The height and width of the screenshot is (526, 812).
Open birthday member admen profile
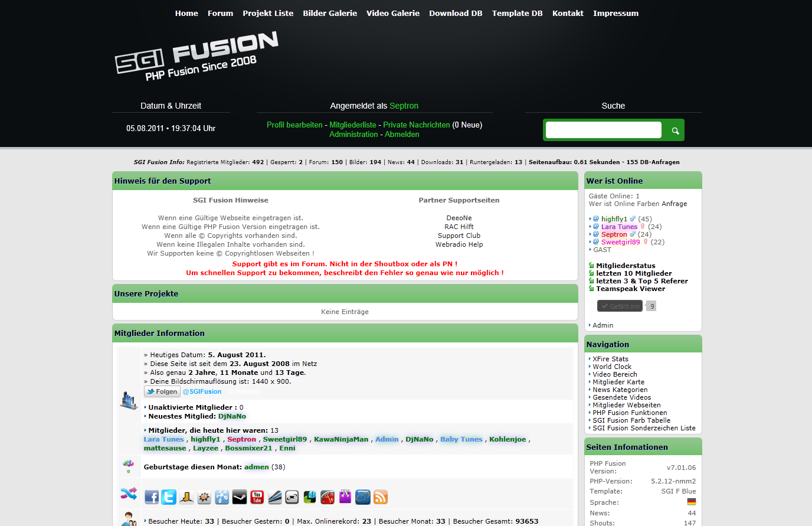[x=257, y=467]
